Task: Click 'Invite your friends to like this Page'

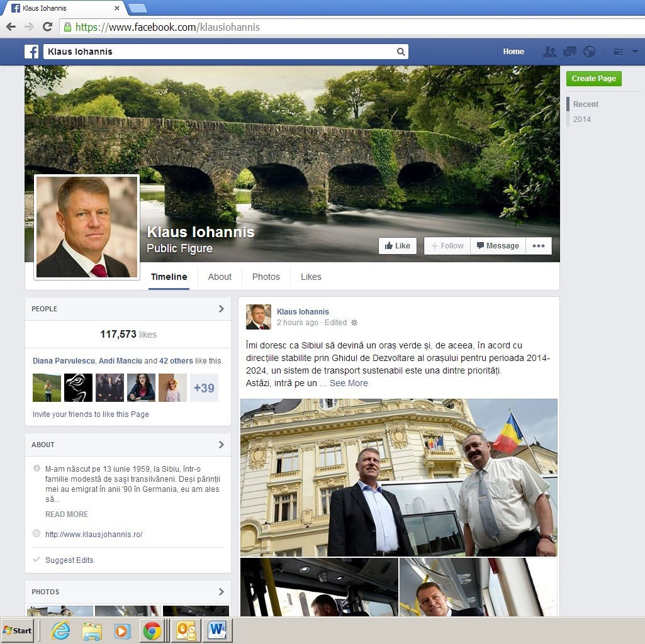Action: click(x=91, y=414)
